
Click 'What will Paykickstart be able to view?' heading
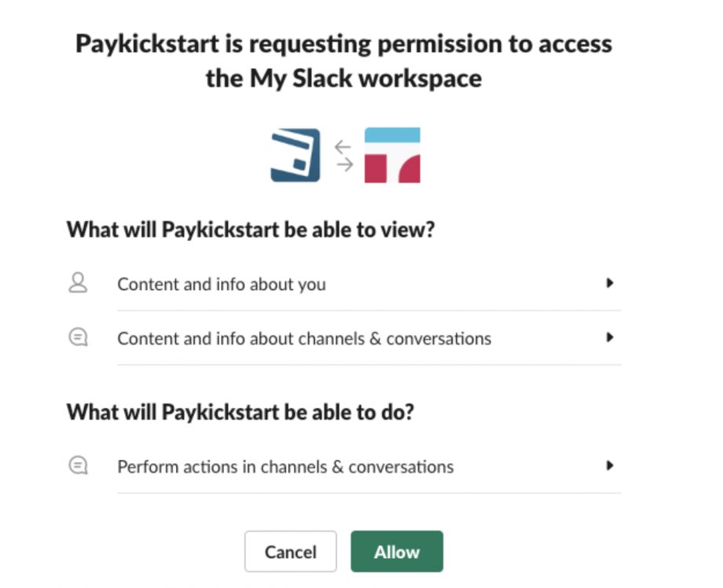[251, 230]
